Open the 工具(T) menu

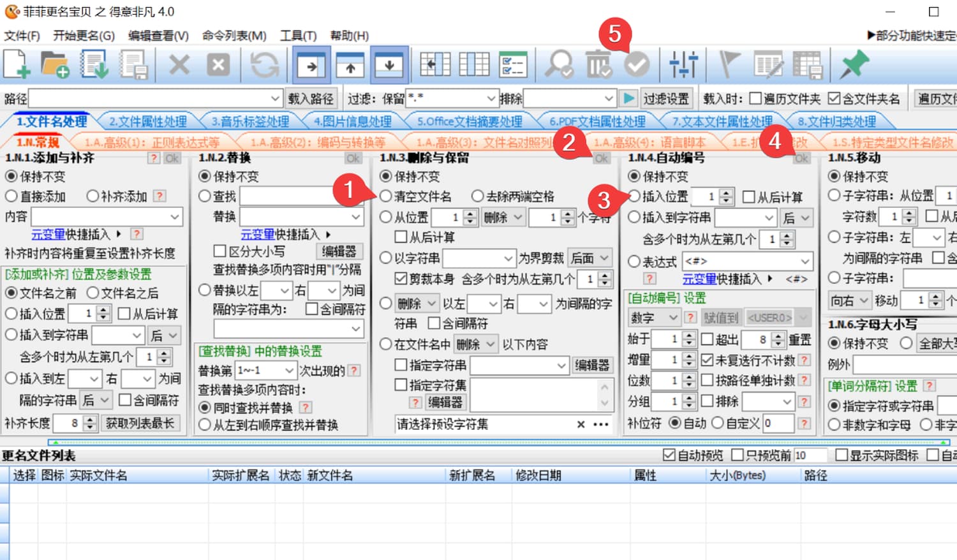click(298, 36)
